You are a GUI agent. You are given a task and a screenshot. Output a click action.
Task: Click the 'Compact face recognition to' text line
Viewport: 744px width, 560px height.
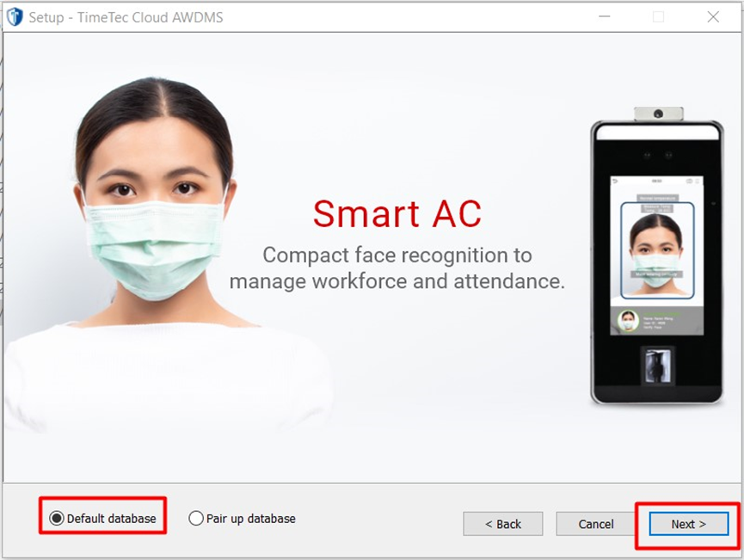[x=397, y=255]
